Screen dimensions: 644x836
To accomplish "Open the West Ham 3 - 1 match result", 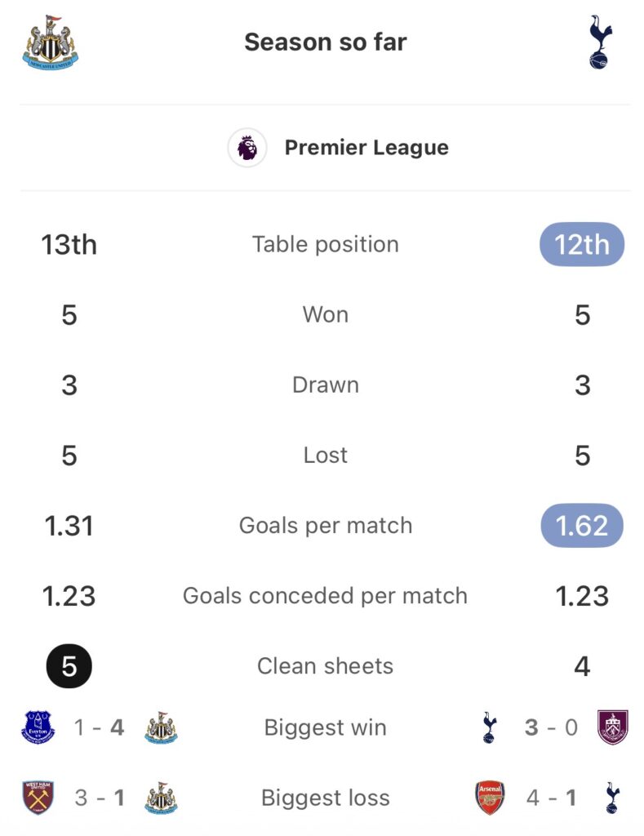I will pyautogui.click(x=100, y=798).
